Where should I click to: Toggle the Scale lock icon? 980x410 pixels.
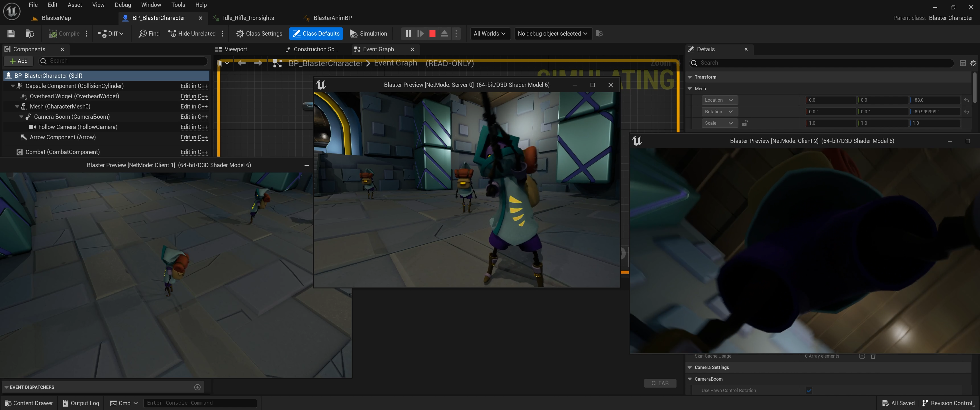(744, 123)
